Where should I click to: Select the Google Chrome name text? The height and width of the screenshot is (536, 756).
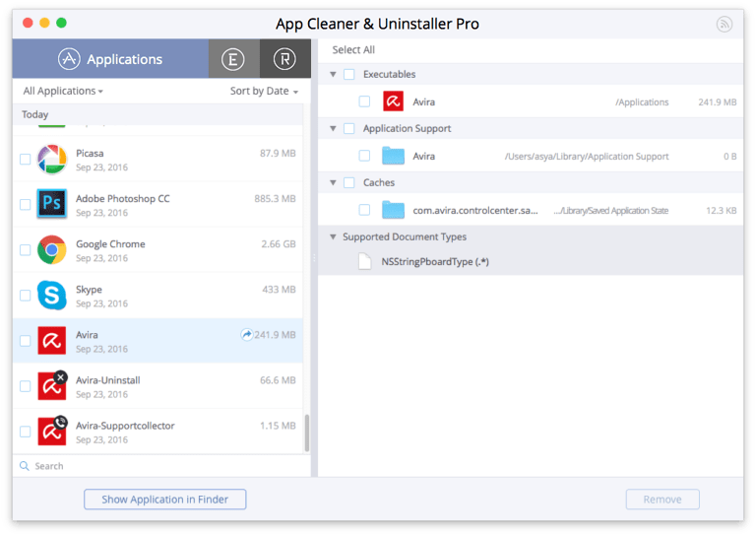110,244
